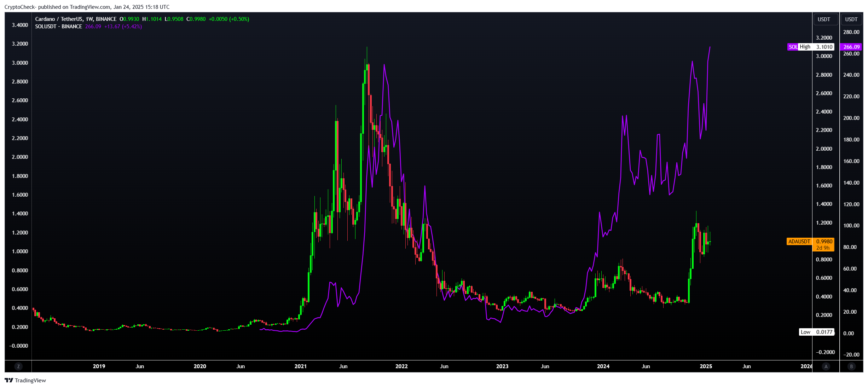Click the 3.4000 price scale label

pyautogui.click(x=20, y=25)
